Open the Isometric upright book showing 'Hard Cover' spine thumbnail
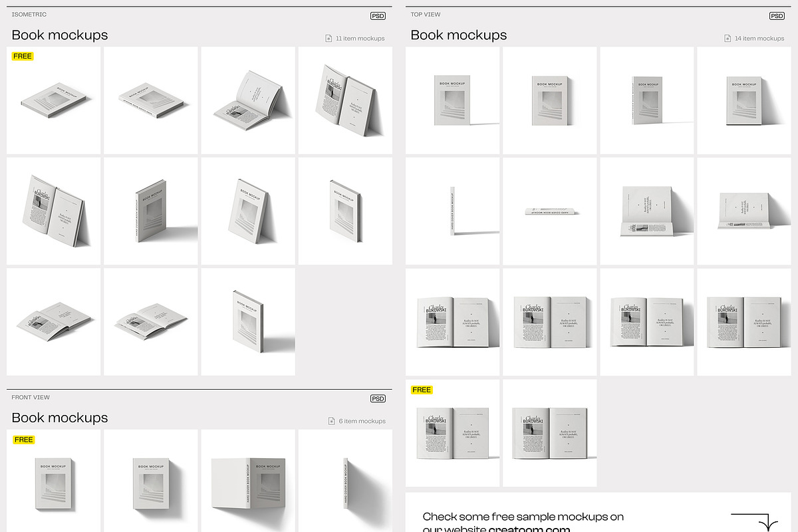 [x=151, y=211]
